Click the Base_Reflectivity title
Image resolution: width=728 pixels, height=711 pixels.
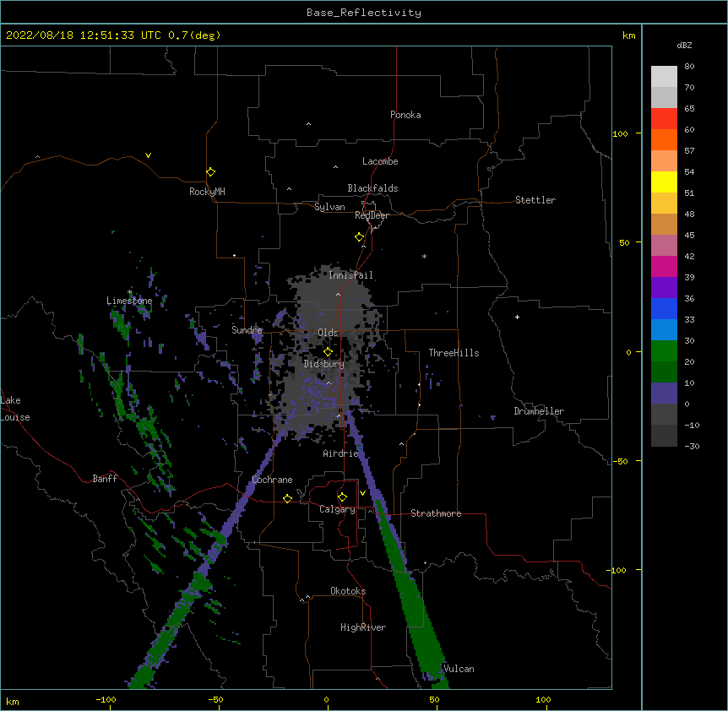tap(364, 13)
